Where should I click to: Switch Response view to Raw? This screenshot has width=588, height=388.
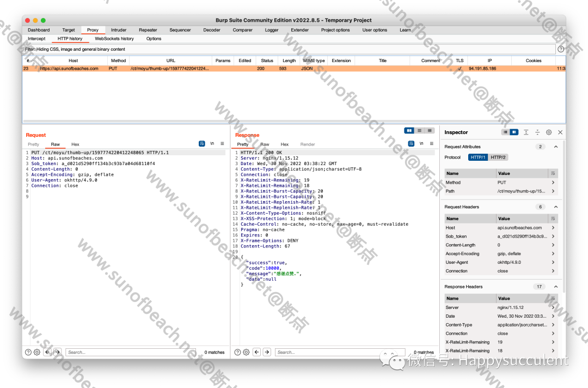tap(265, 144)
